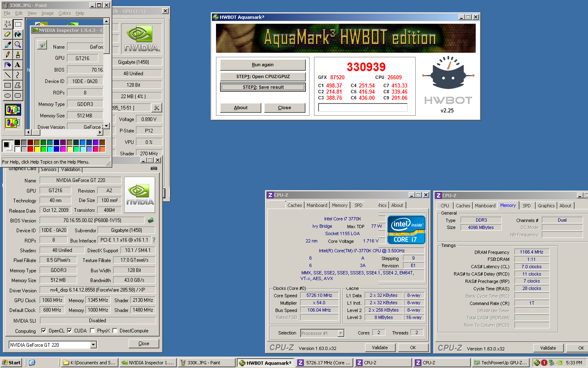Click the wrench tools icon in NVIDIA Inspector

(x=157, y=108)
